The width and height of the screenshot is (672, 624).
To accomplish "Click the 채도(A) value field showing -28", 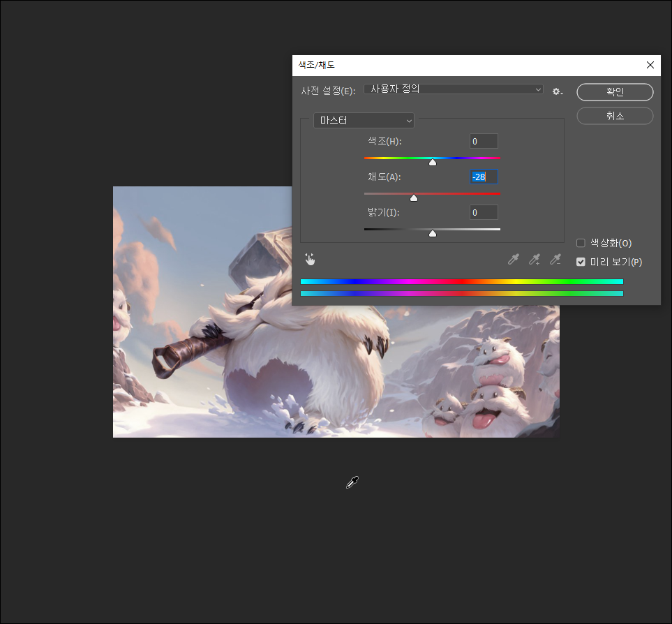I will coord(484,177).
